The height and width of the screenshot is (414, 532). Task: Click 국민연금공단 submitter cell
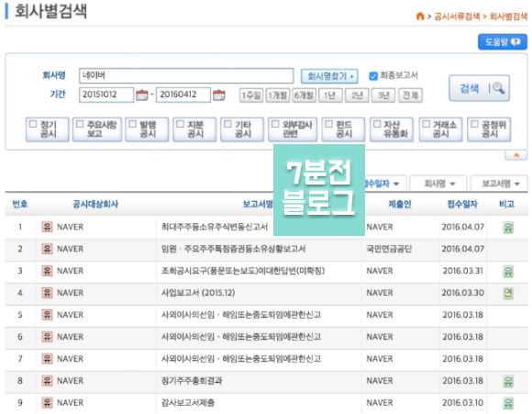click(389, 249)
